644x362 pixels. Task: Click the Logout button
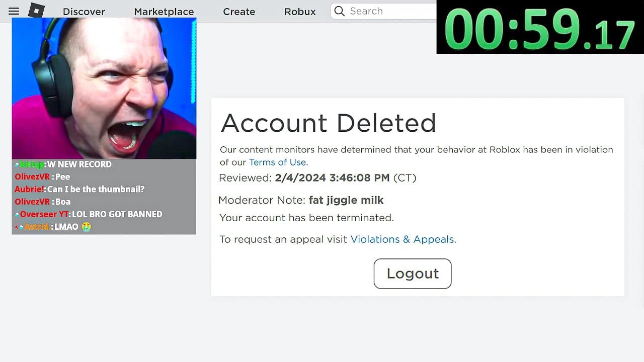(413, 274)
